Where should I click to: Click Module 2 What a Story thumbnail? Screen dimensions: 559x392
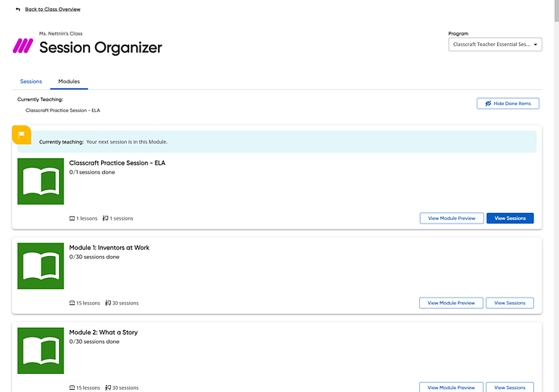click(41, 350)
